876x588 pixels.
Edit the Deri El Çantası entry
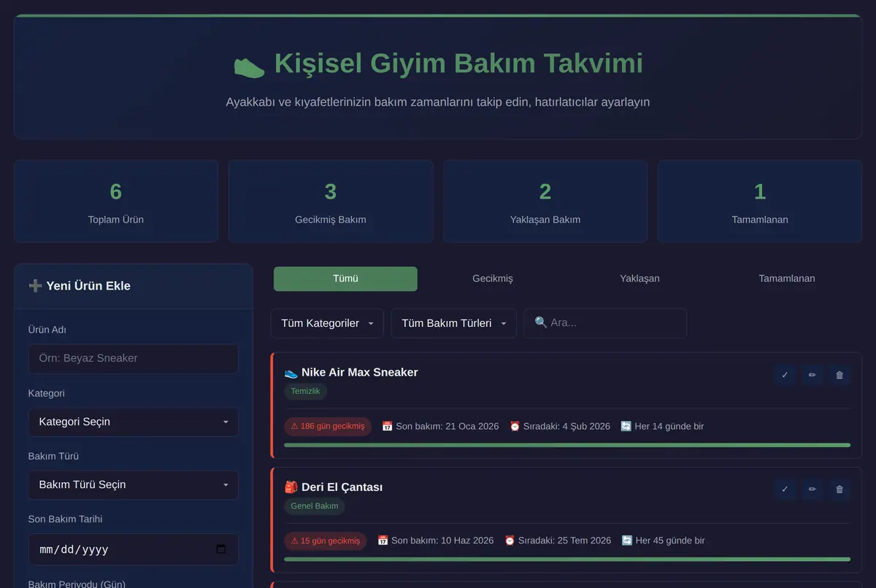[x=812, y=490]
